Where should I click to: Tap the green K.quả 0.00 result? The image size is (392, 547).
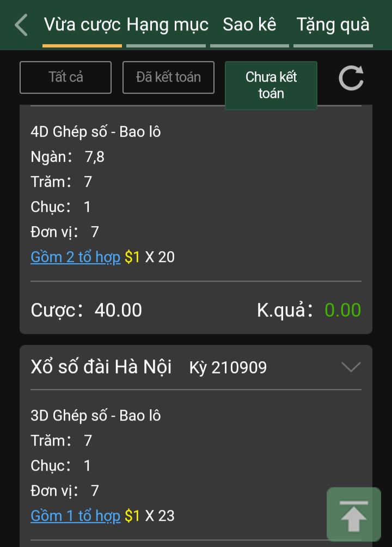(x=342, y=310)
